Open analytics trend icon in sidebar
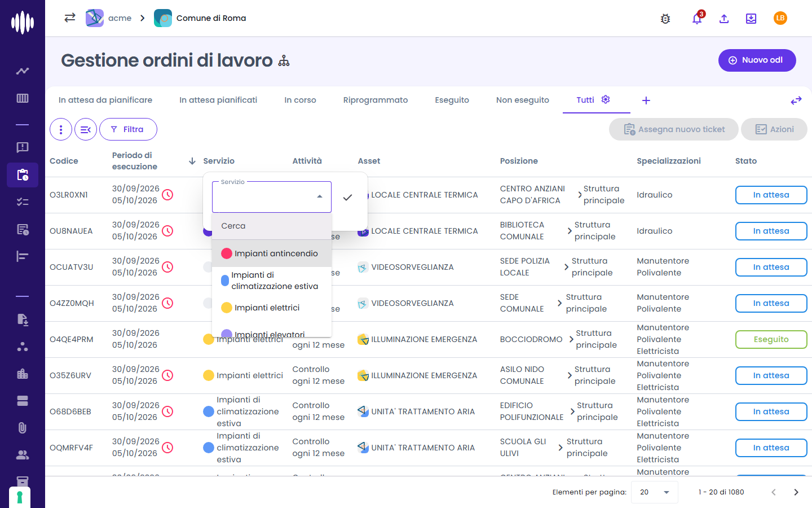Screen dimensions: 812x508 click(x=23, y=71)
